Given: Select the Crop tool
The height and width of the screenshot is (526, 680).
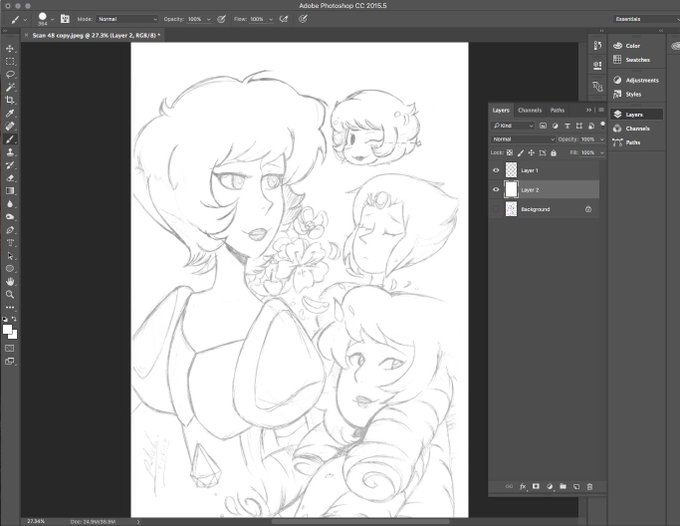Looking at the screenshot, I should (x=10, y=100).
